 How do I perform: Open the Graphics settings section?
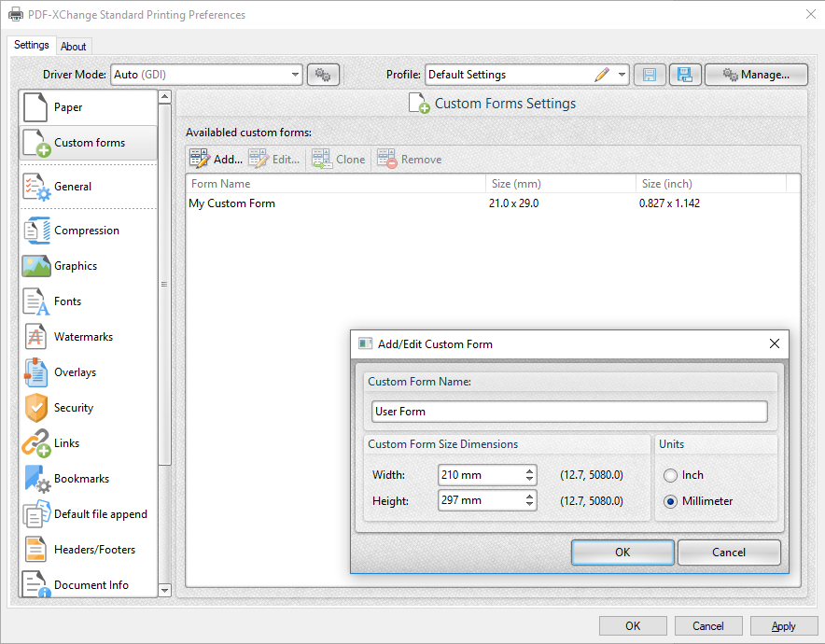click(x=88, y=266)
